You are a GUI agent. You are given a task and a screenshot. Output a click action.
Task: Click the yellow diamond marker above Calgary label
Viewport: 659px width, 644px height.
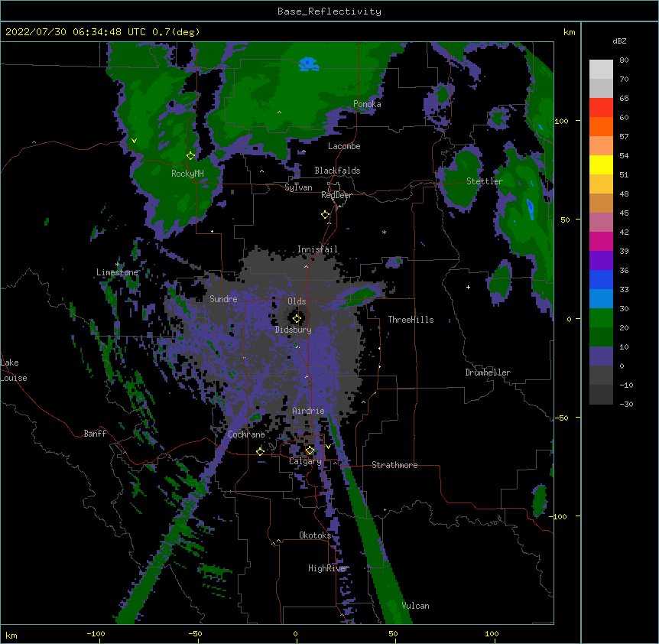pyautogui.click(x=310, y=450)
